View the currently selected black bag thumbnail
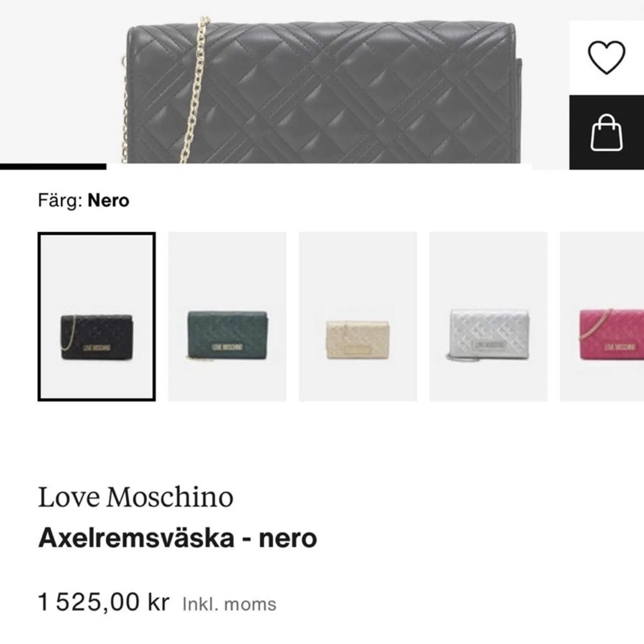The width and height of the screenshot is (644, 644). coord(96,315)
